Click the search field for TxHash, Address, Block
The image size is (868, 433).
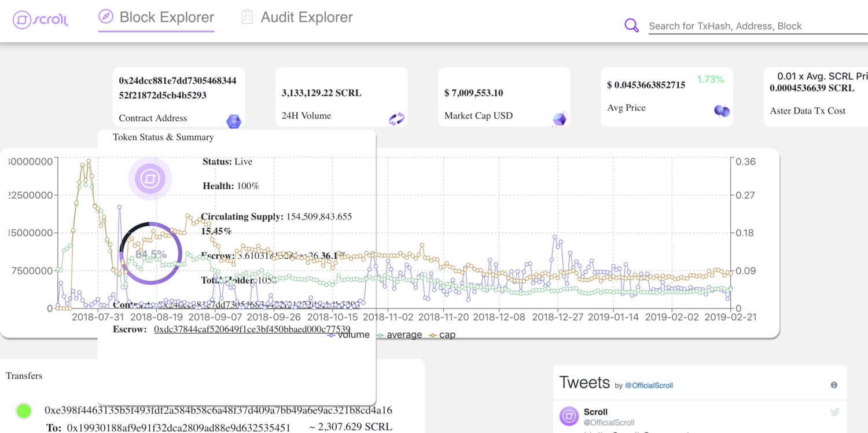coord(757,26)
